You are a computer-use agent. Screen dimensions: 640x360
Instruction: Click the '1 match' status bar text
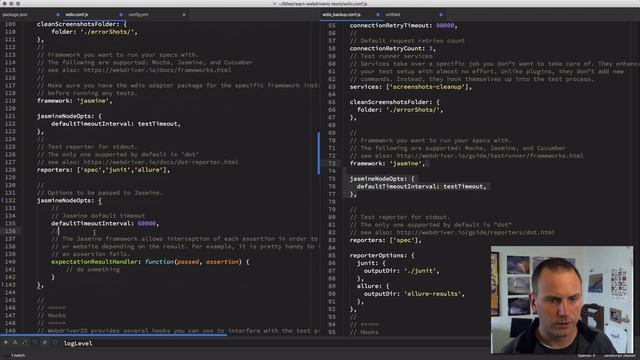tap(18, 356)
